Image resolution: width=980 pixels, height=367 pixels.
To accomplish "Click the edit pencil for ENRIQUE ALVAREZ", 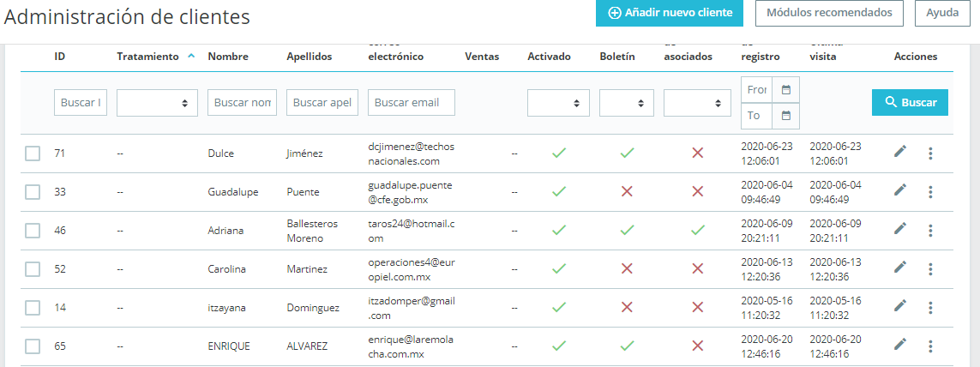I will [899, 345].
